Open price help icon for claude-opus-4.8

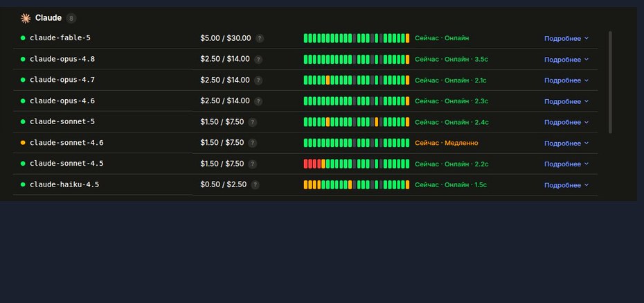(x=258, y=59)
